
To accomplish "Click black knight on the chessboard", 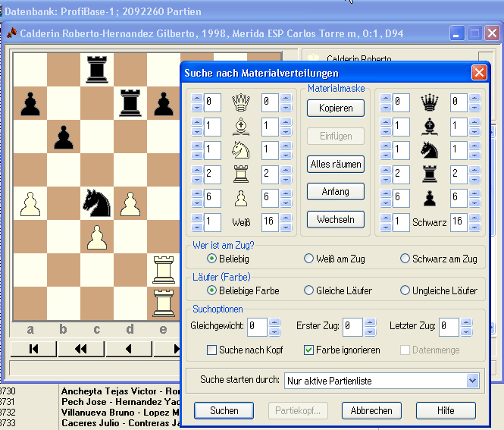I will tap(97, 203).
